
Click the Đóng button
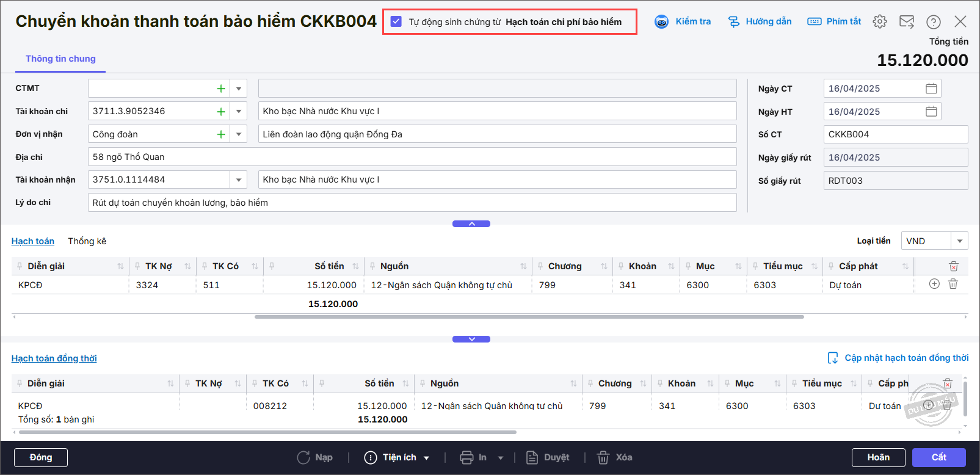[41, 457]
